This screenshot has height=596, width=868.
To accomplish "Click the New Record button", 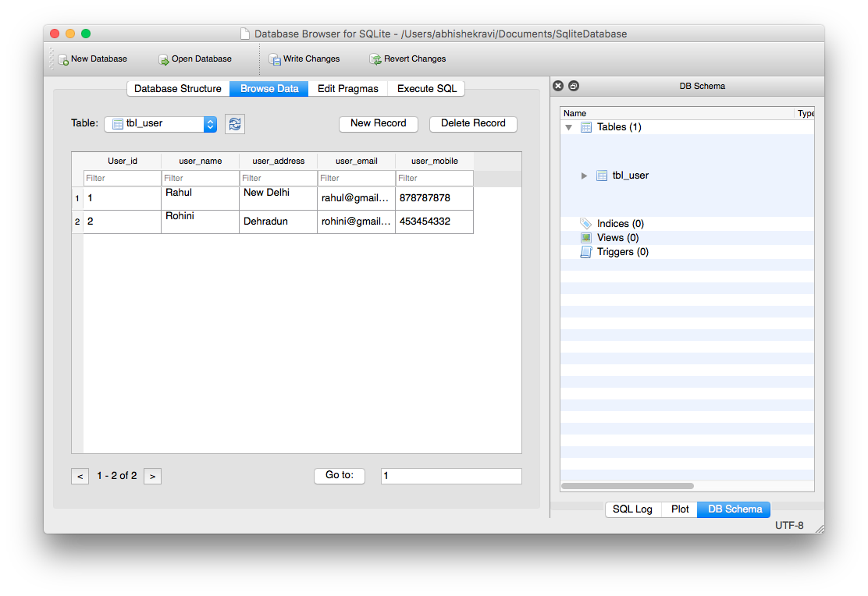I will 379,123.
